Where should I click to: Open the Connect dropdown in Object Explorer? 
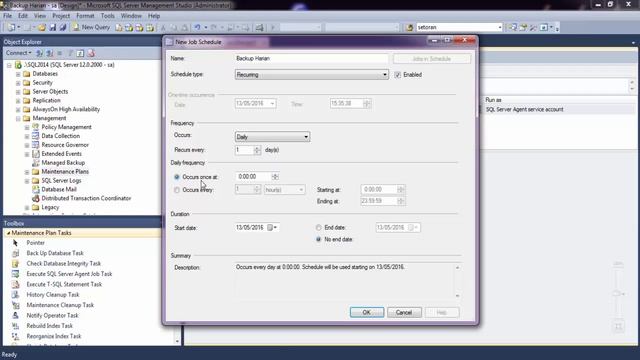pos(18,53)
